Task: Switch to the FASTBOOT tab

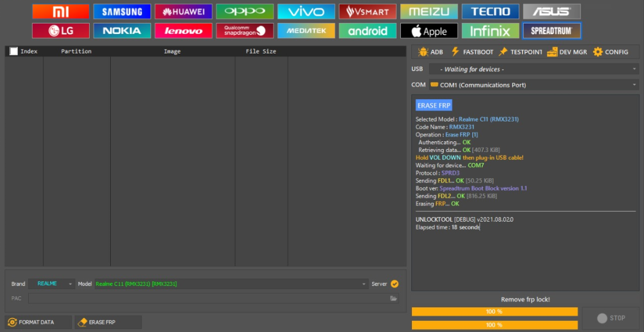Action: click(x=472, y=52)
